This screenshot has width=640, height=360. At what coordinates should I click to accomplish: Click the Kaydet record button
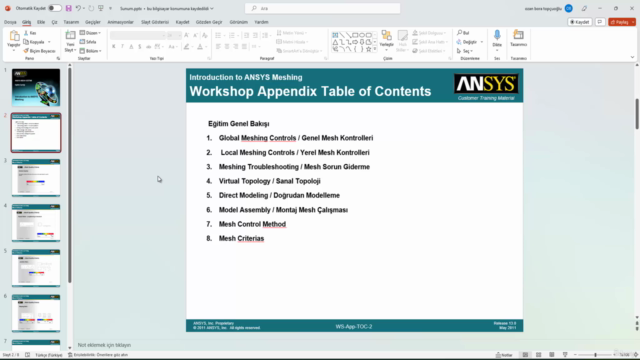pos(580,22)
